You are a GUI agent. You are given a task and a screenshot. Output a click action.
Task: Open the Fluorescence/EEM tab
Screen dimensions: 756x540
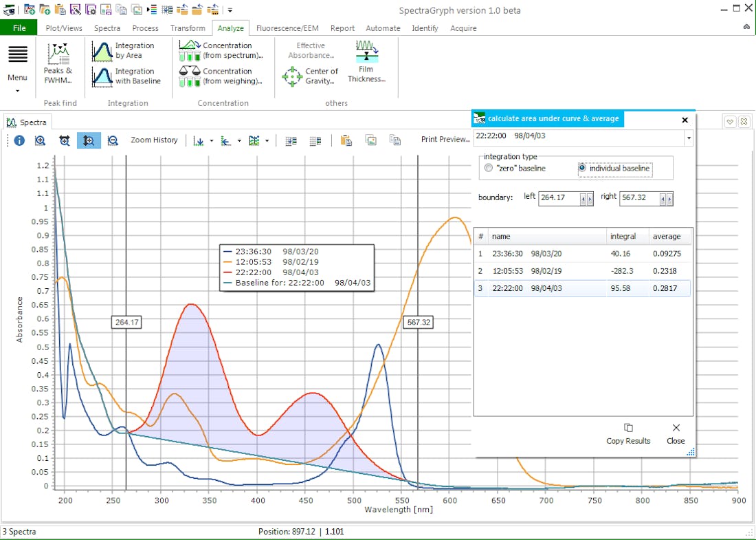point(287,28)
